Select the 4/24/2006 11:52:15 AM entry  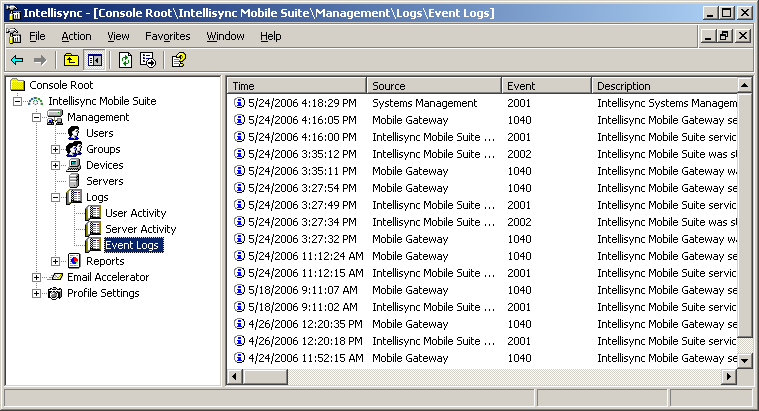[x=305, y=358]
